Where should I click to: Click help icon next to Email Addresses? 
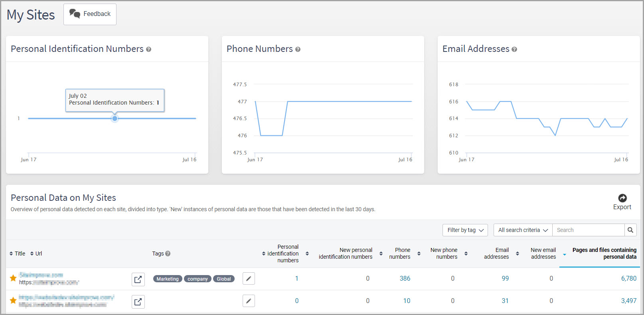pyautogui.click(x=514, y=50)
